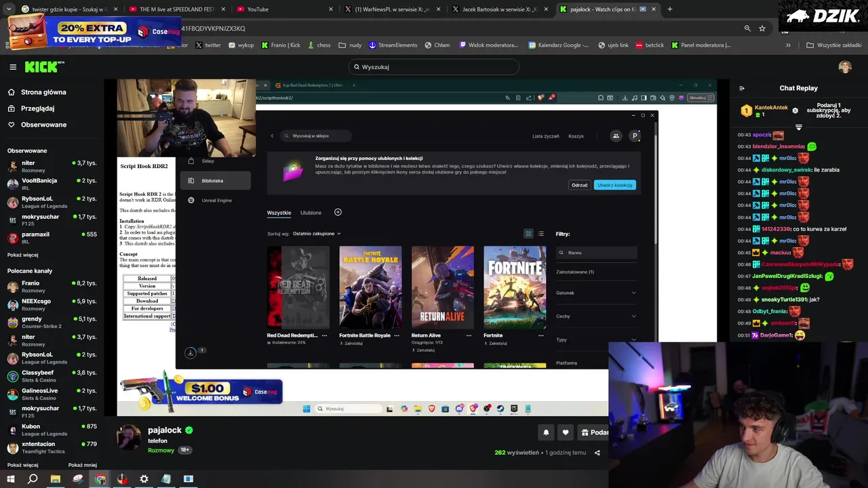
Task: Click Pokaż więcej under Obserwowane
Action: 22,255
